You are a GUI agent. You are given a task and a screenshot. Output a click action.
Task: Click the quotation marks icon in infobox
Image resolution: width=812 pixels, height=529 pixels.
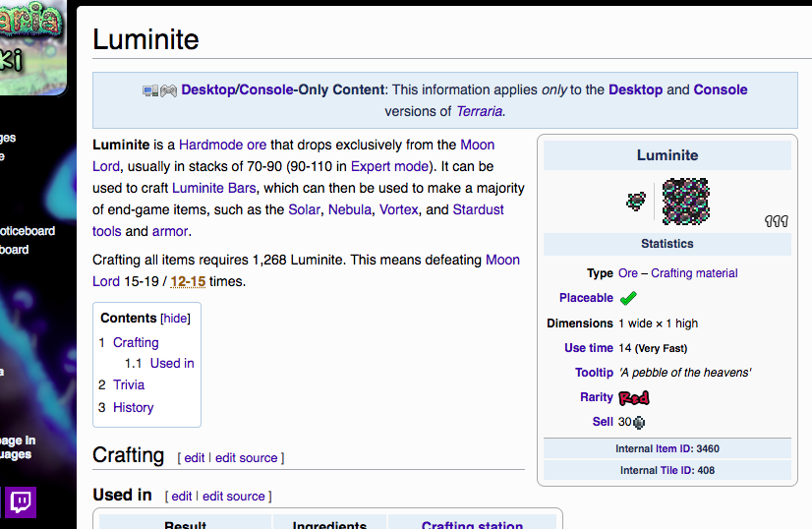coord(777,221)
